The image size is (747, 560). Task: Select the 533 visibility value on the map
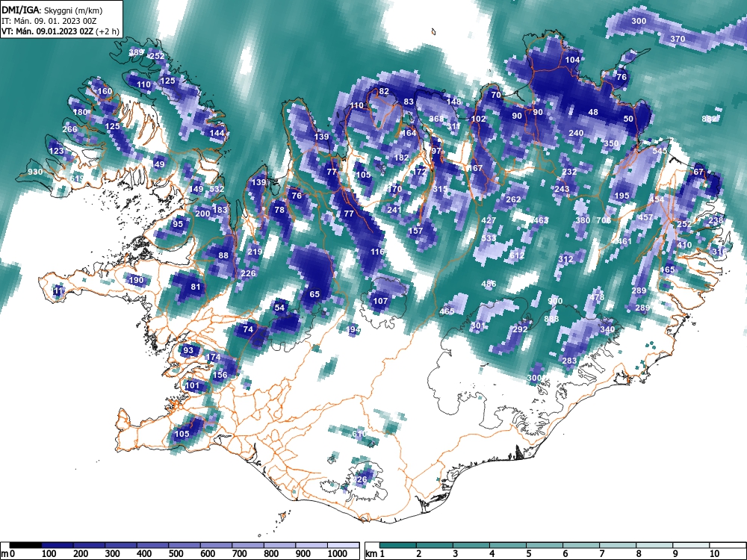(489, 239)
